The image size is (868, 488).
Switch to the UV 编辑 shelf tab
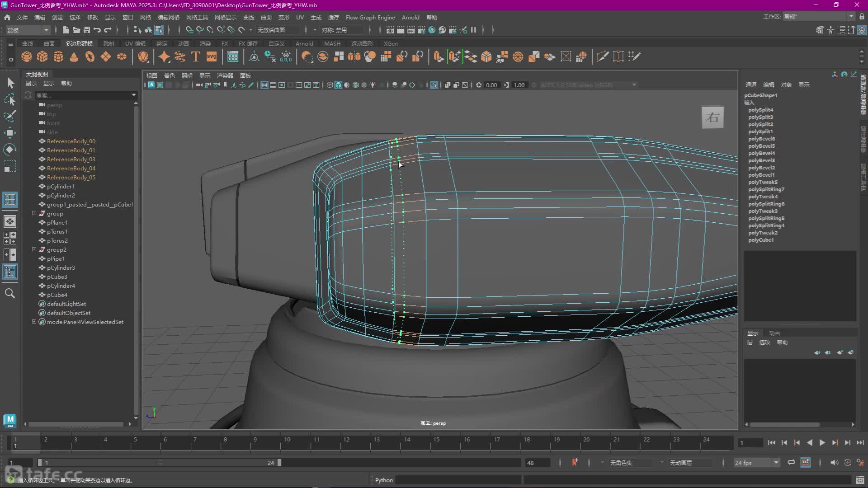point(135,43)
